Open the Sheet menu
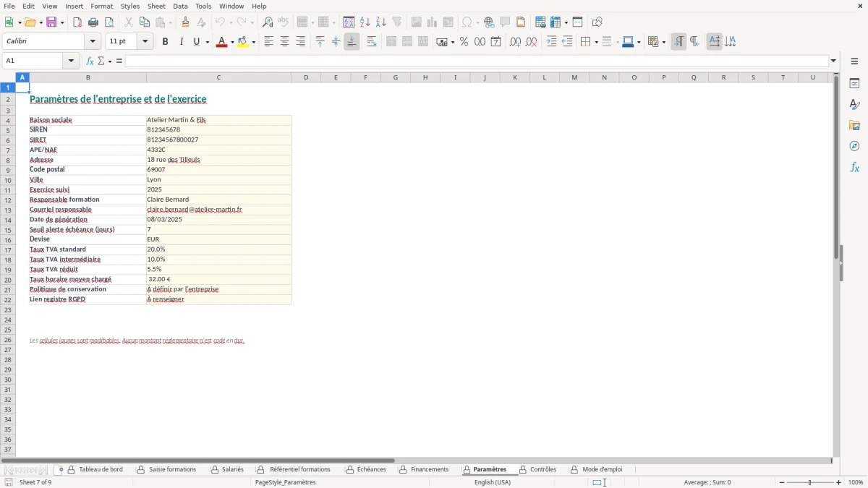 pyautogui.click(x=156, y=6)
